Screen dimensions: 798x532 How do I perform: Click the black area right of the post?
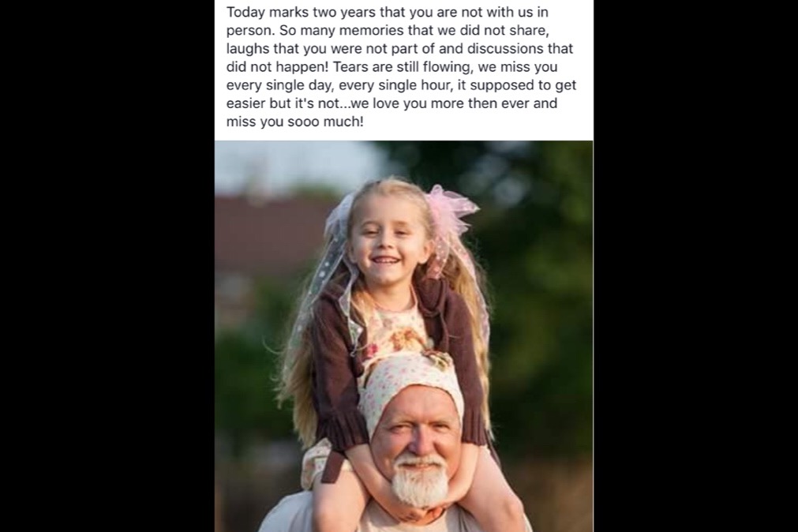(x=695, y=266)
